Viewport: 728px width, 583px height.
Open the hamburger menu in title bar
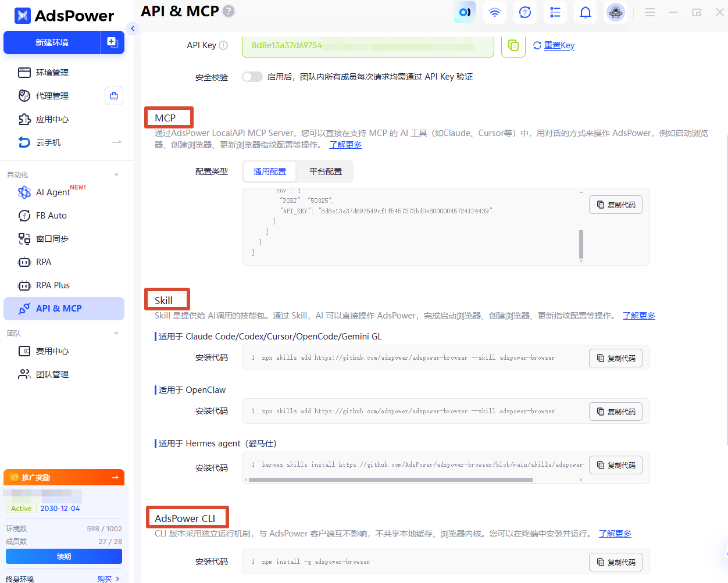pyautogui.click(x=650, y=12)
